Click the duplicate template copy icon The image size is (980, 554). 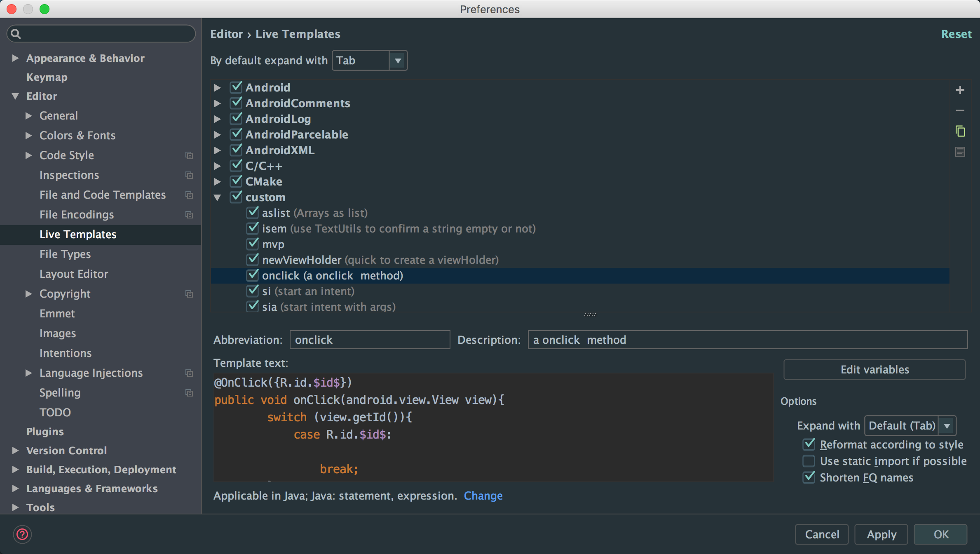[x=960, y=131]
